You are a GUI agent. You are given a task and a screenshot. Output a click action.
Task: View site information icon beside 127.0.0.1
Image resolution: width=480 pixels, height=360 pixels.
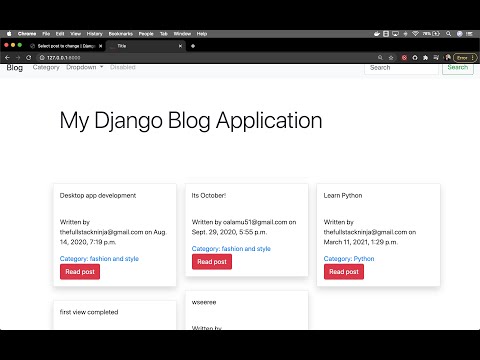pos(42,58)
